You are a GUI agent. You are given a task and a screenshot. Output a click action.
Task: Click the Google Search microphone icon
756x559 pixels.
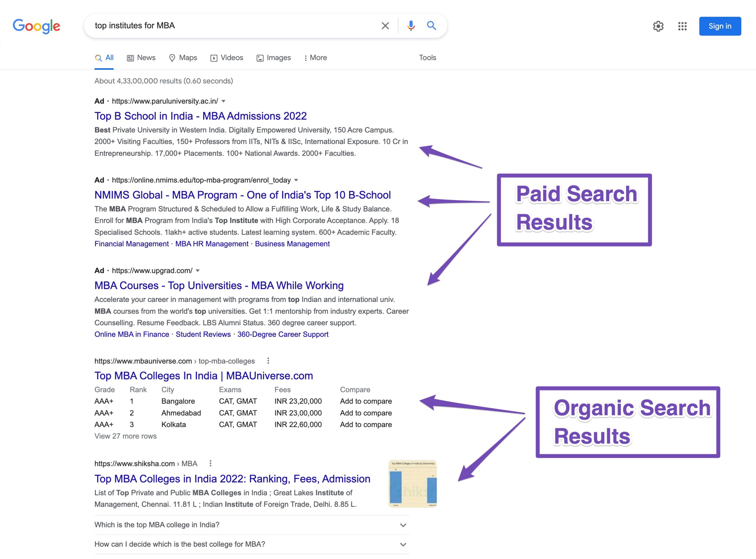409,25
